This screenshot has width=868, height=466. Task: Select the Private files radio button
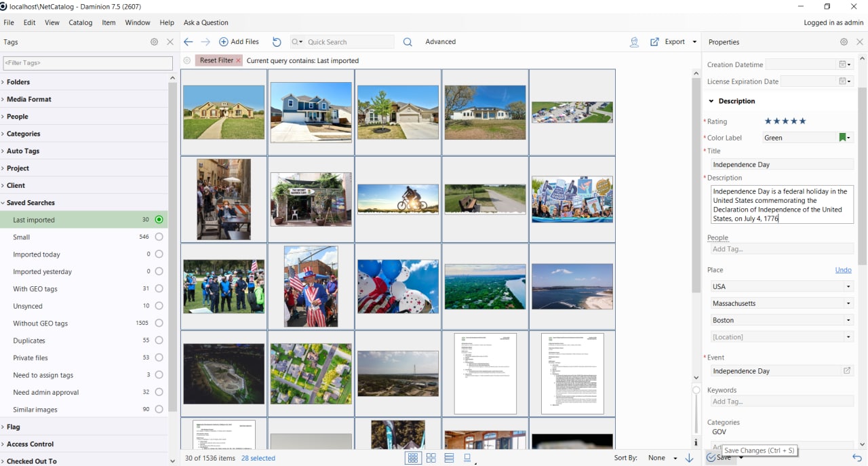pos(159,357)
